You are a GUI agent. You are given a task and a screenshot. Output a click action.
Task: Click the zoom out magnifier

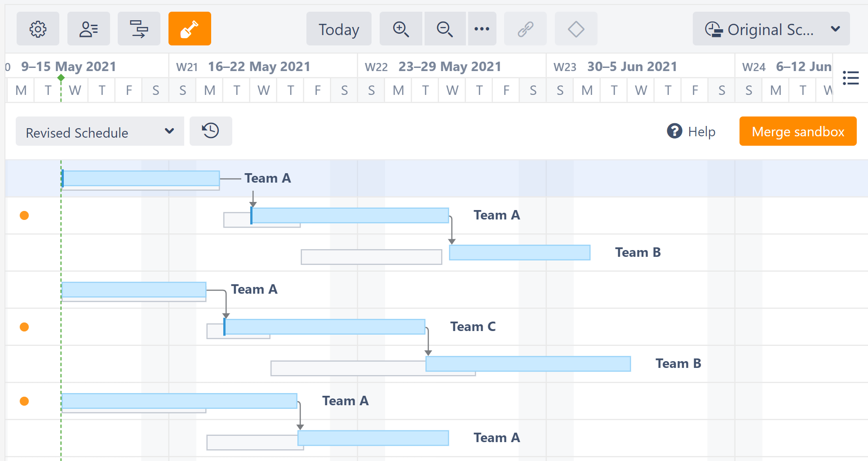coord(445,29)
